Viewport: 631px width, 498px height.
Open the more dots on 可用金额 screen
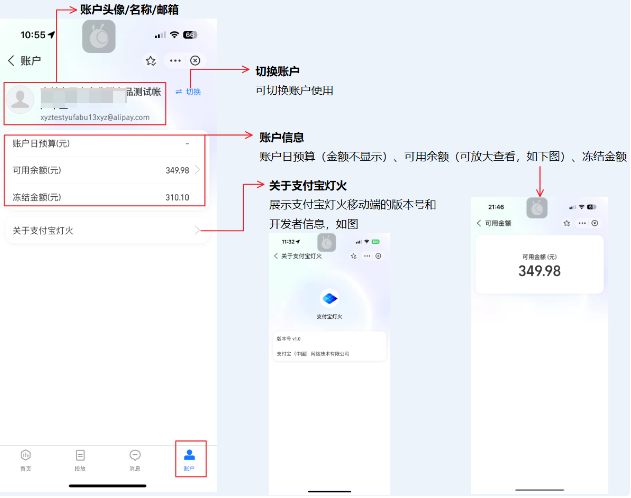pos(582,223)
